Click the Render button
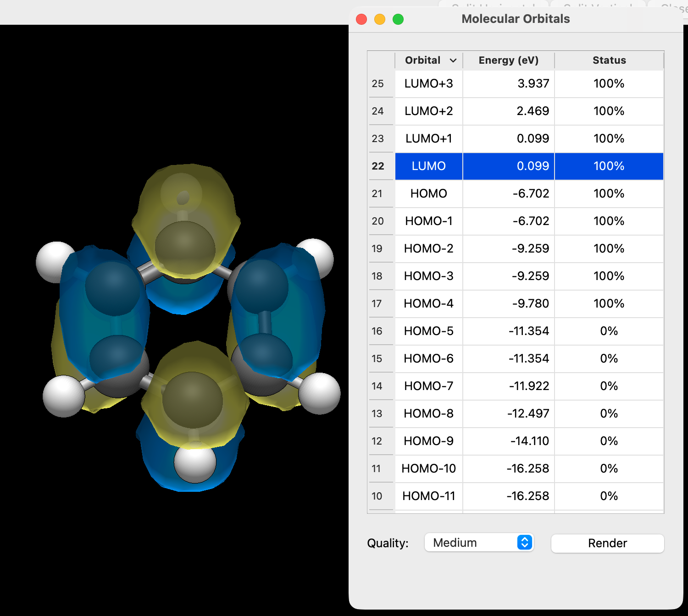This screenshot has width=688, height=616. (607, 543)
